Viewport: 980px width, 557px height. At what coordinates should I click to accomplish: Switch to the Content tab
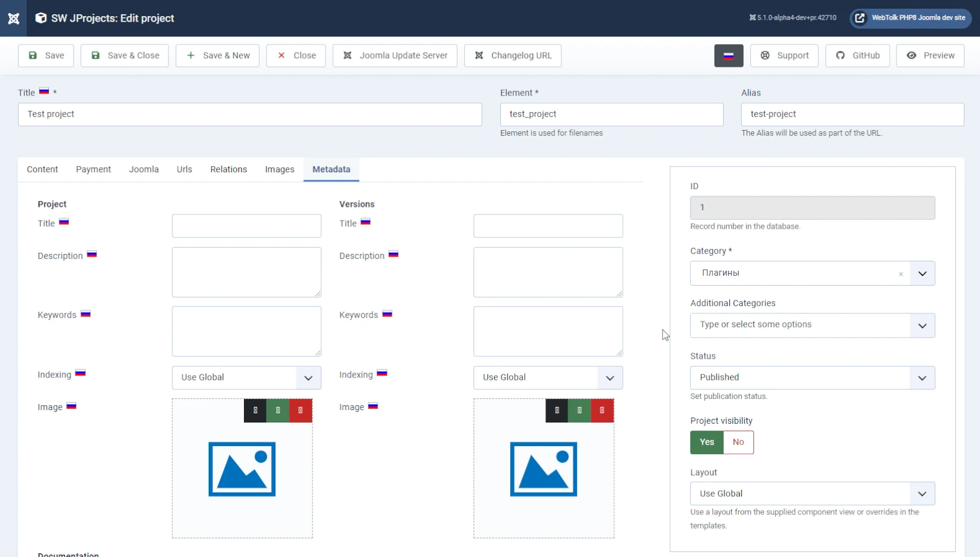[x=42, y=169]
